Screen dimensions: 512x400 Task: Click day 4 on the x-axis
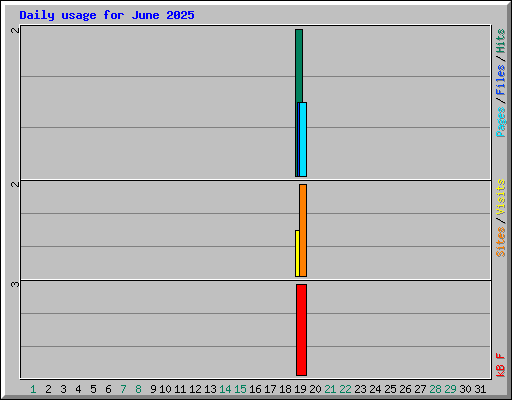pos(78,389)
